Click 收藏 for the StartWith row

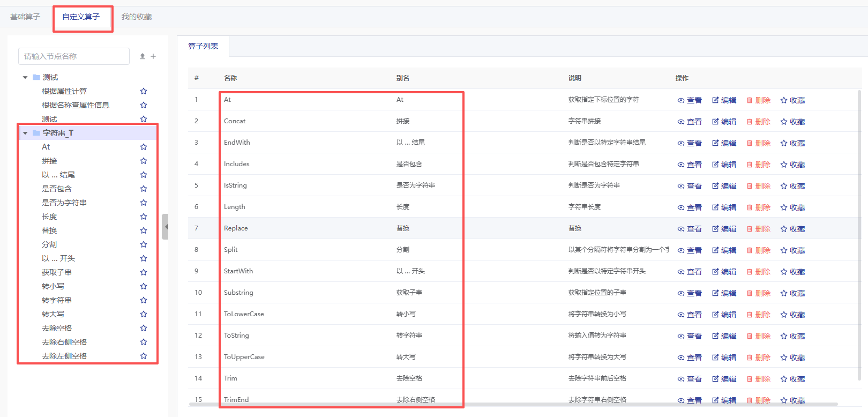(x=793, y=272)
